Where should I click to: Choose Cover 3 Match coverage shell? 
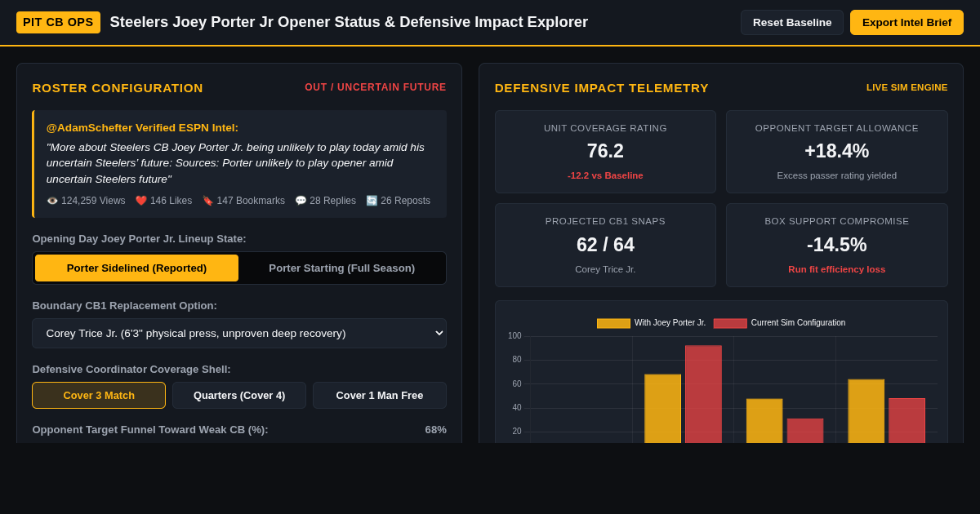99,395
